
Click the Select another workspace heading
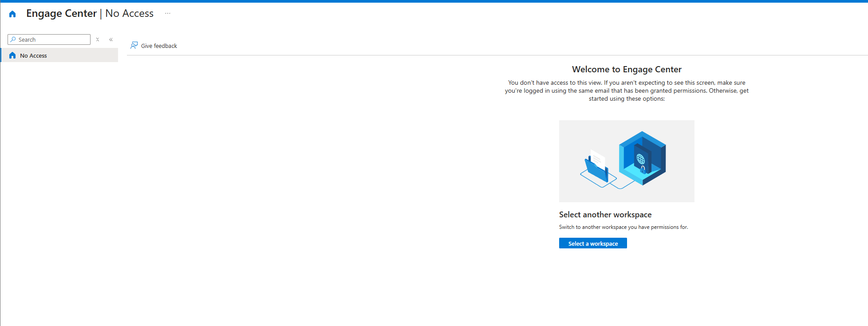(x=605, y=215)
